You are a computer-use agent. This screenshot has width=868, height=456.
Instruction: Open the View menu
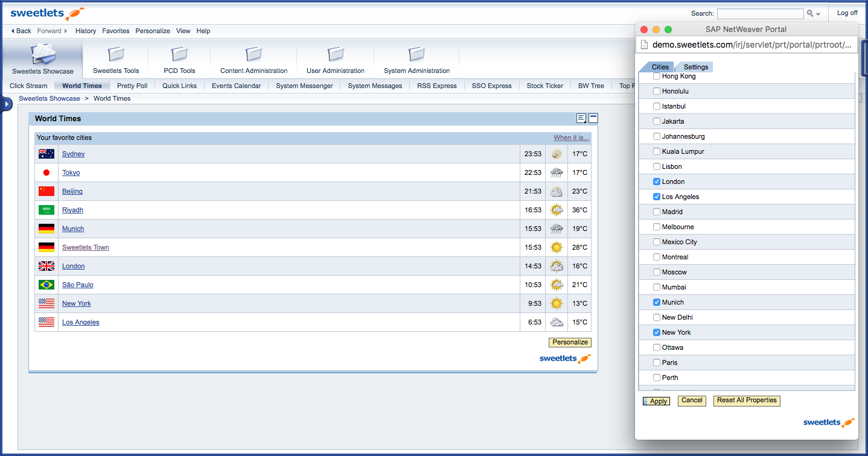pos(183,31)
